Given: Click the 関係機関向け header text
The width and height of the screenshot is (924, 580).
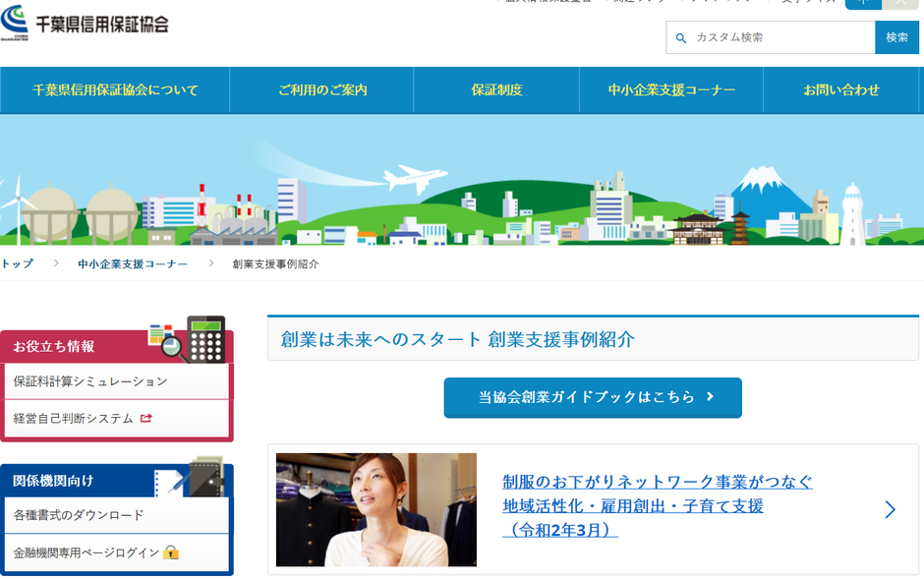Looking at the screenshot, I should click(54, 481).
